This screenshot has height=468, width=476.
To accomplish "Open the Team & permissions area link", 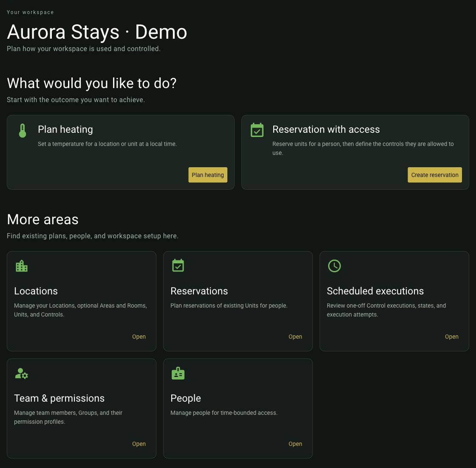I will [139, 444].
